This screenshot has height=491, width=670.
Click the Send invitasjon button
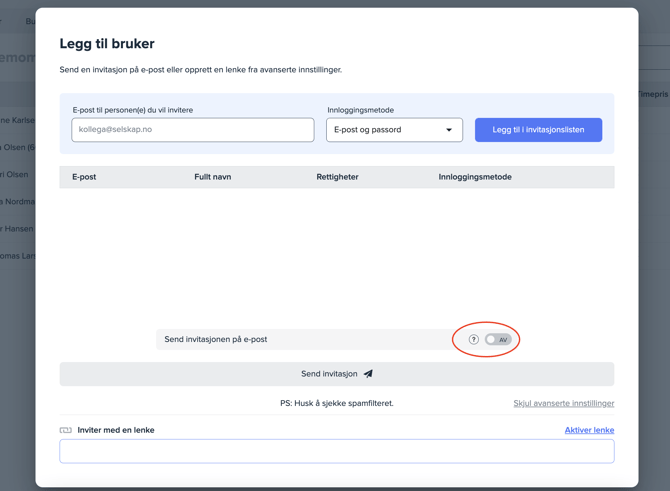336,374
